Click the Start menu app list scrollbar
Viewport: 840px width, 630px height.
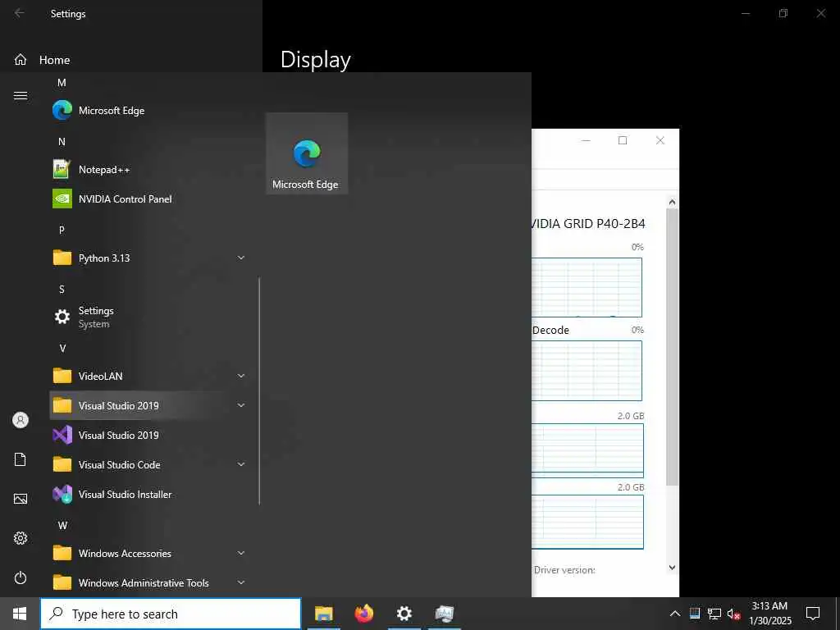point(259,391)
